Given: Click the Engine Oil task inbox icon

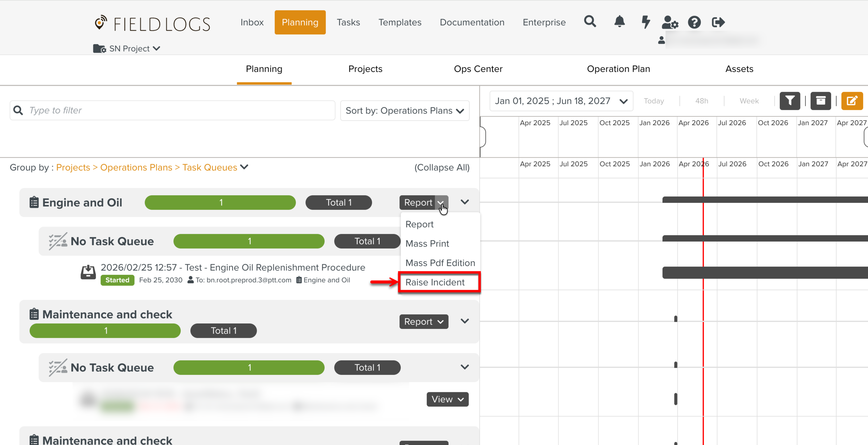Looking at the screenshot, I should click(88, 272).
